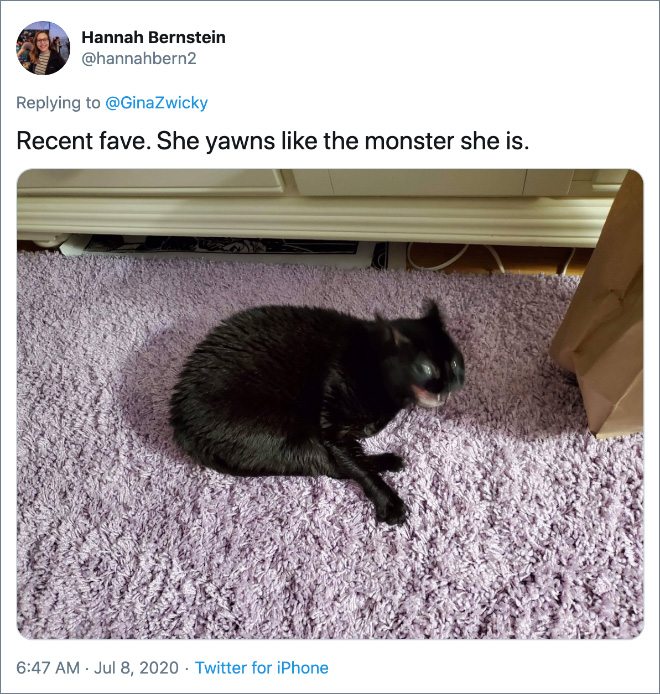
Task: Visit the @GinaZwicky mention link
Action: tap(156, 103)
